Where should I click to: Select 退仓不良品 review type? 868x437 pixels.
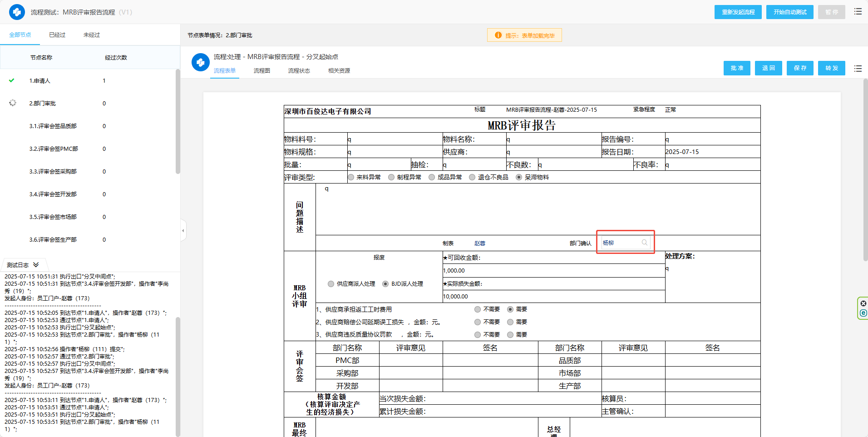472,177
